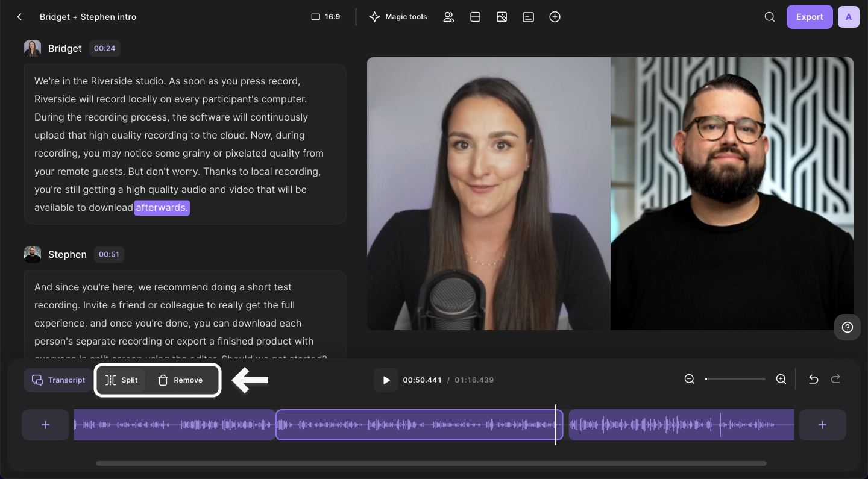Screen dimensions: 868x479
Task: Redo the last action
Action: pyautogui.click(x=835, y=379)
